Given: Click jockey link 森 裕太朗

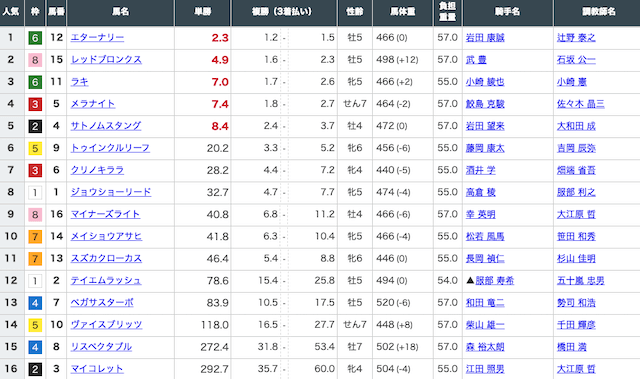Looking at the screenshot, I should click(x=485, y=347).
